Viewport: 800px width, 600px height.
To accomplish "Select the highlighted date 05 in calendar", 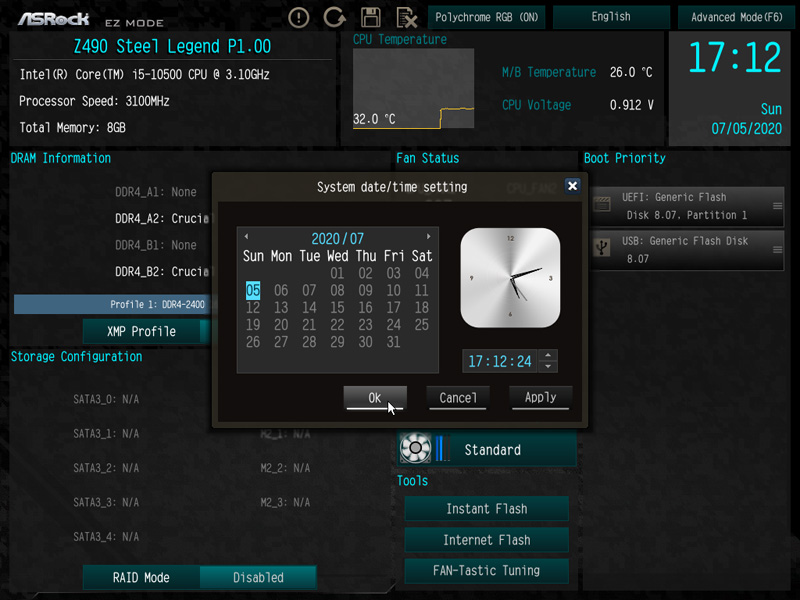I will [x=253, y=290].
